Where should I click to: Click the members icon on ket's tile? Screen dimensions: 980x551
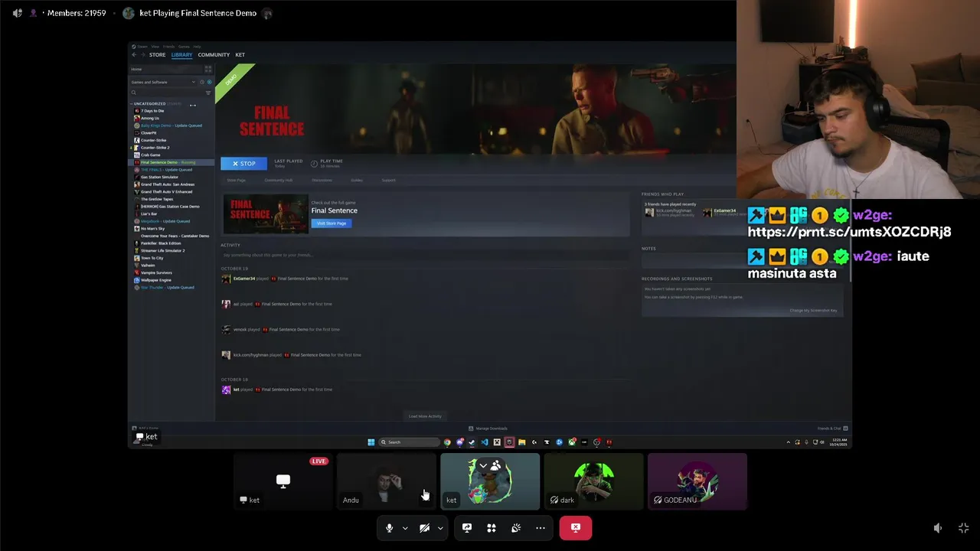tap(496, 465)
